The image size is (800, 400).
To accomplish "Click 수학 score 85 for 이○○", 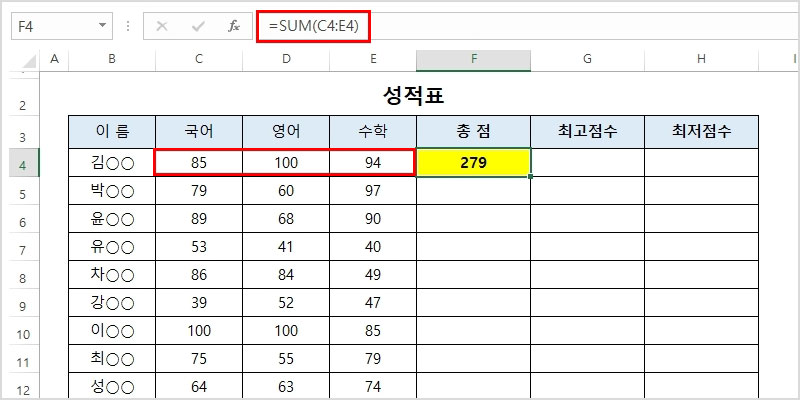I will pyautogui.click(x=373, y=331).
